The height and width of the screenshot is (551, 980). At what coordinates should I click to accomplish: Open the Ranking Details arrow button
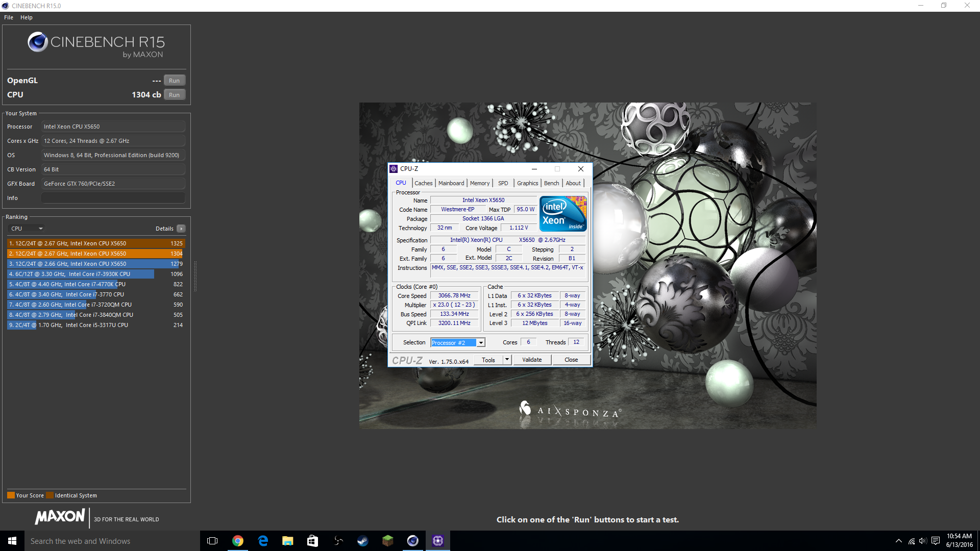[181, 229]
